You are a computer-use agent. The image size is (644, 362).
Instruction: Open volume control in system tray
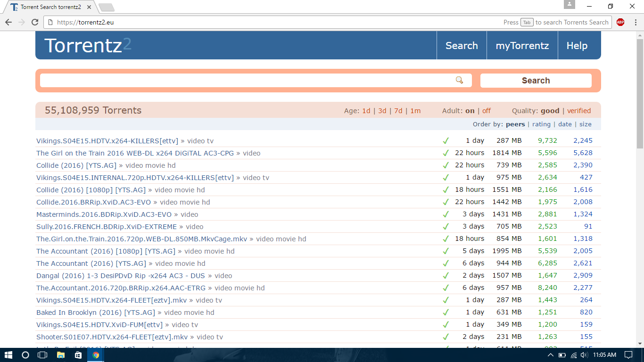pyautogui.click(x=584, y=355)
